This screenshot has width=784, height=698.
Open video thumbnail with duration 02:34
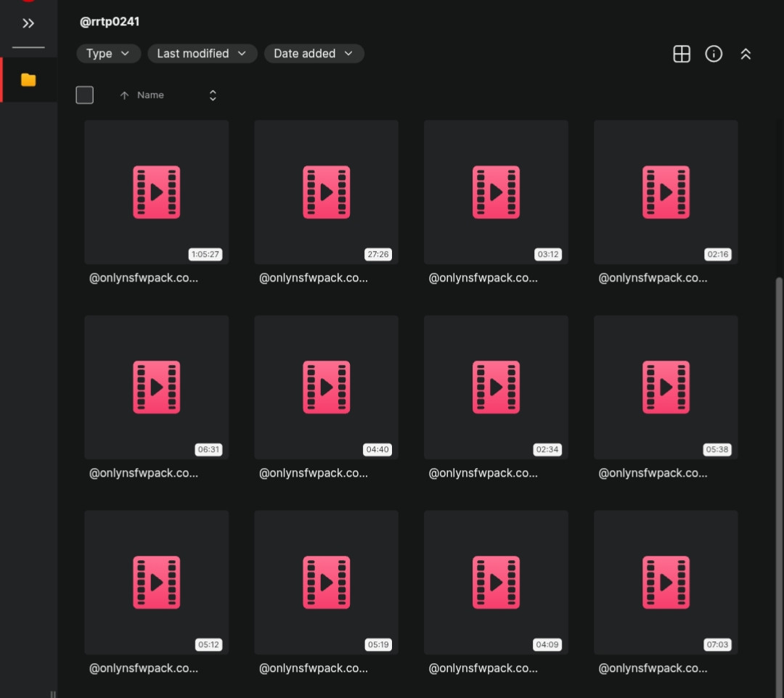pos(496,387)
